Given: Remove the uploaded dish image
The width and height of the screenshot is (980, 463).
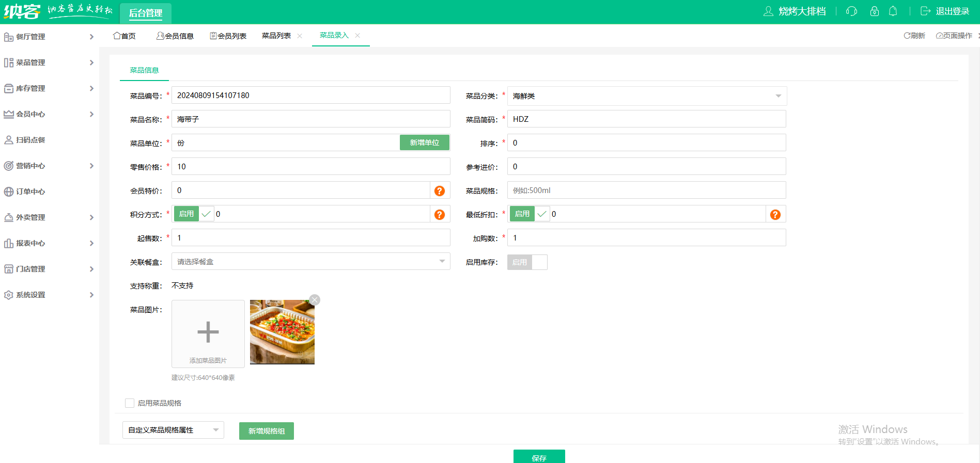Looking at the screenshot, I should click(315, 300).
